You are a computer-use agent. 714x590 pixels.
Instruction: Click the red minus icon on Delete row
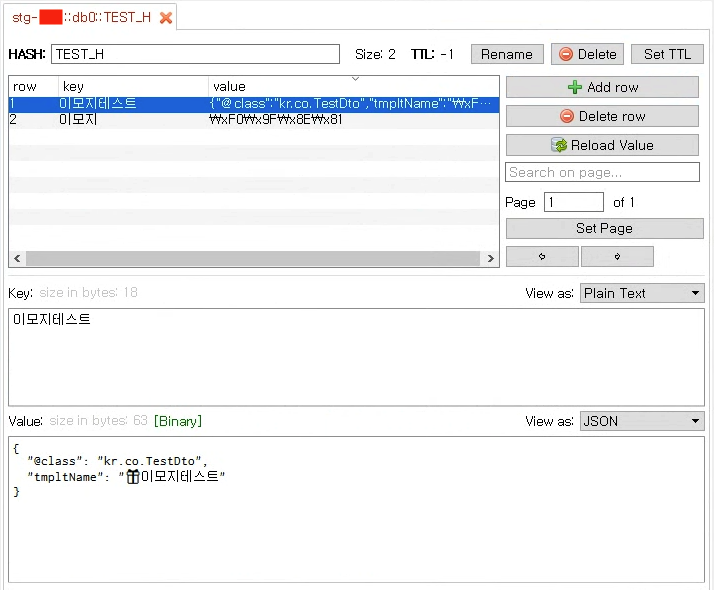click(x=567, y=116)
